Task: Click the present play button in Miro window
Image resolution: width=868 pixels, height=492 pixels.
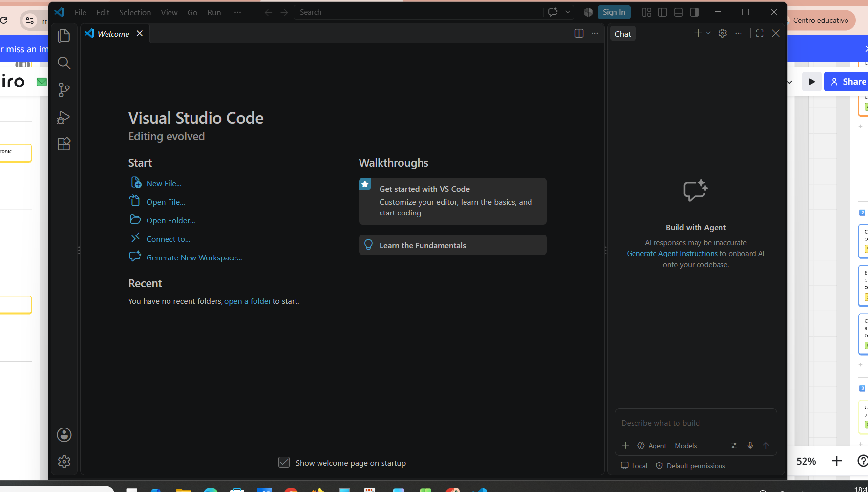Action: pos(811,82)
